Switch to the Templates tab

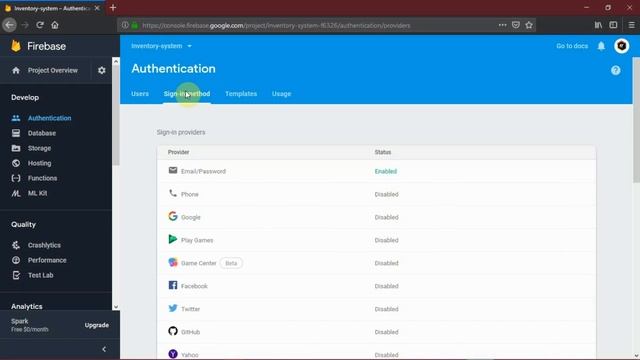(x=241, y=94)
